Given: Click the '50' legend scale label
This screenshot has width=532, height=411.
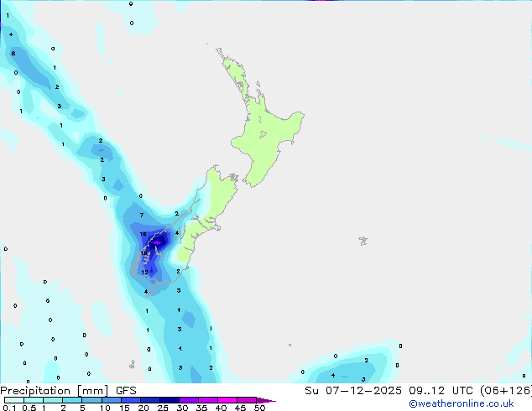Looking at the screenshot, I should pyautogui.click(x=259, y=408).
